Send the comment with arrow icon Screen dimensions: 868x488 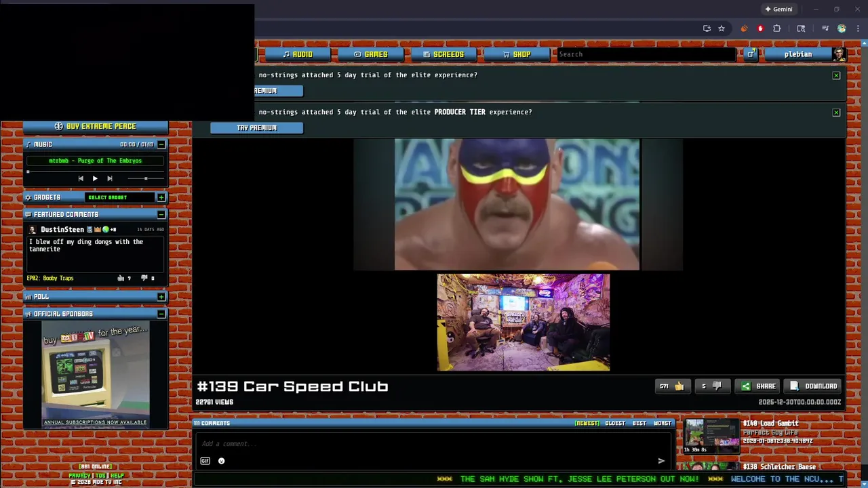coord(661,461)
